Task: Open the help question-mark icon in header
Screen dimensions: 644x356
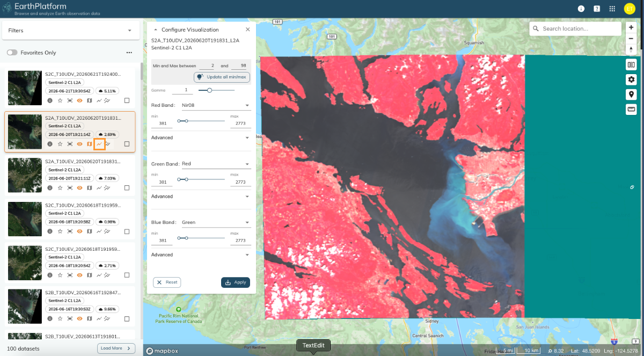Action: tap(597, 9)
